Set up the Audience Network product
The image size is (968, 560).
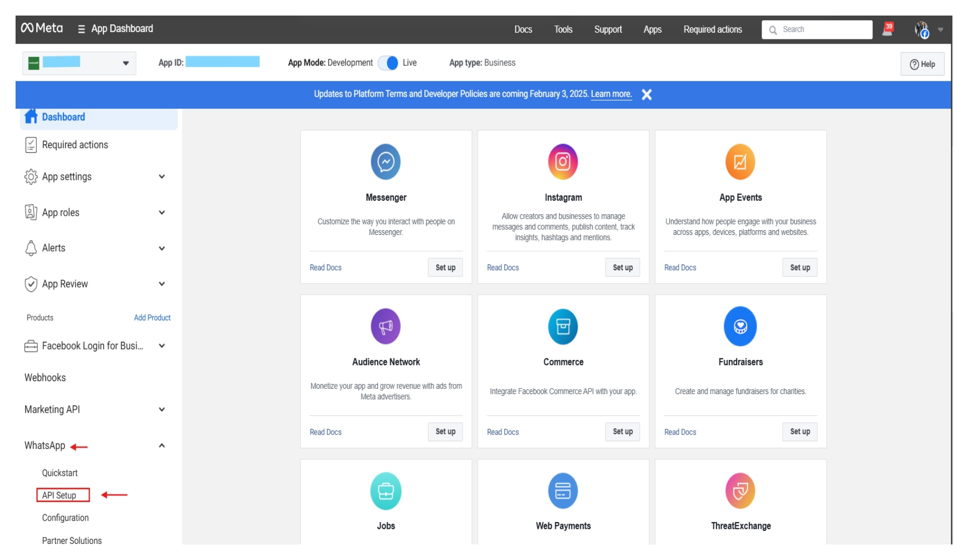point(445,431)
